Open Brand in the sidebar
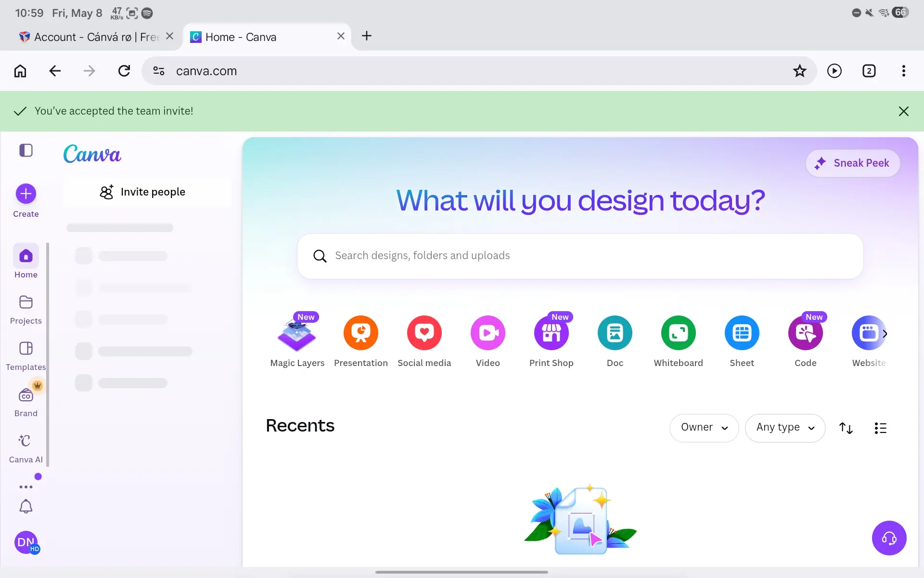The width and height of the screenshot is (924, 578). tap(26, 402)
